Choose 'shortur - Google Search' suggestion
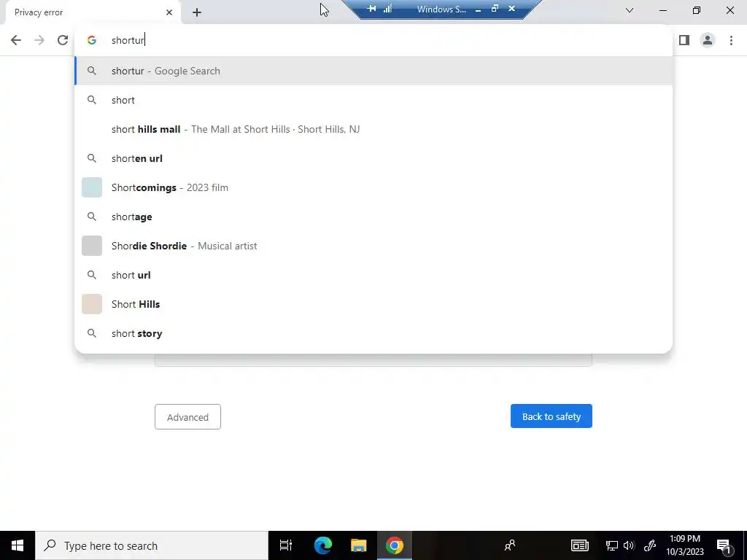This screenshot has width=747, height=560. coord(373,71)
